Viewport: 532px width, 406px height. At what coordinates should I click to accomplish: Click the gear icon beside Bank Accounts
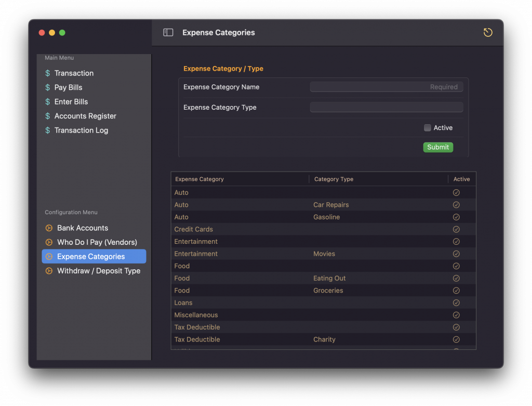tap(49, 228)
